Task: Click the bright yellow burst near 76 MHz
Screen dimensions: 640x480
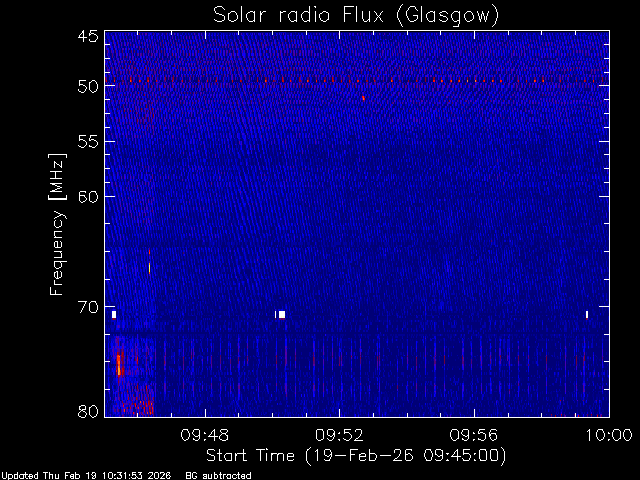Action: (119, 364)
